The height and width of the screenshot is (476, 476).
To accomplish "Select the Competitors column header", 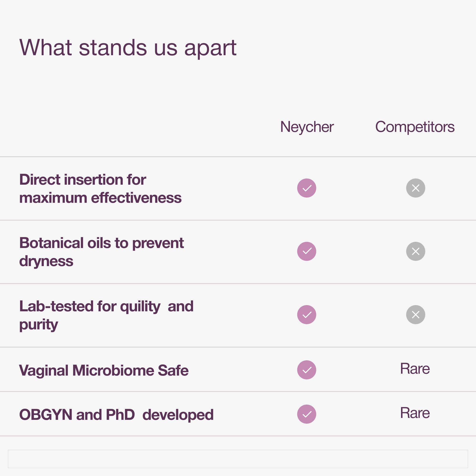I will coord(415,127).
